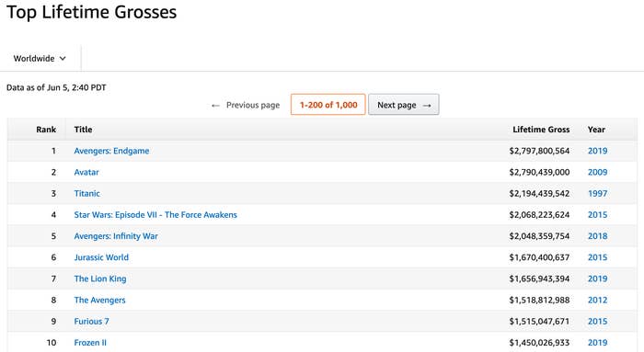Open the Avengers: Infinity War link

coord(116,236)
